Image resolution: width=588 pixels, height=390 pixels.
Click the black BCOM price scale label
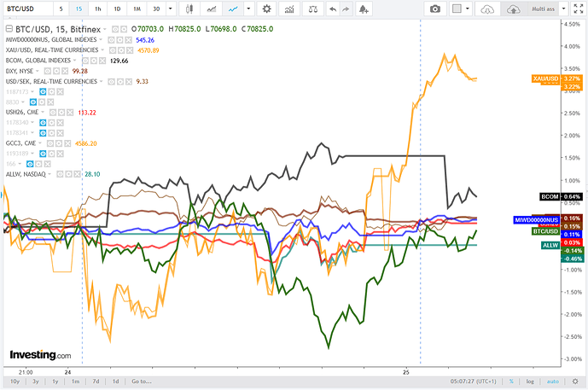click(550, 196)
